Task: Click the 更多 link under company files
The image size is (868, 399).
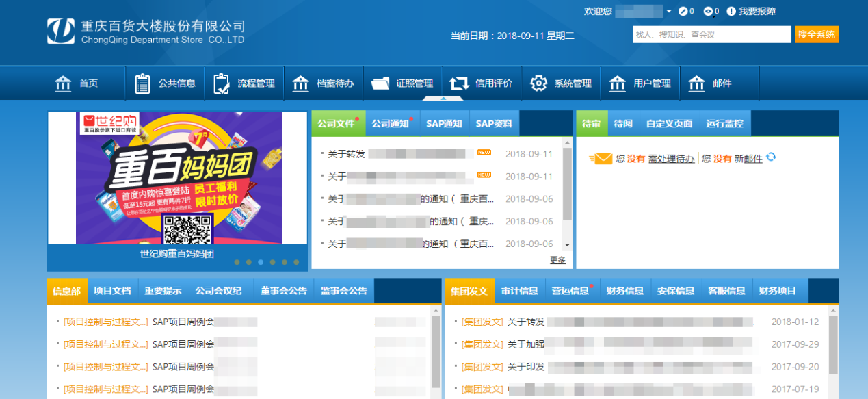Action: pos(557,260)
